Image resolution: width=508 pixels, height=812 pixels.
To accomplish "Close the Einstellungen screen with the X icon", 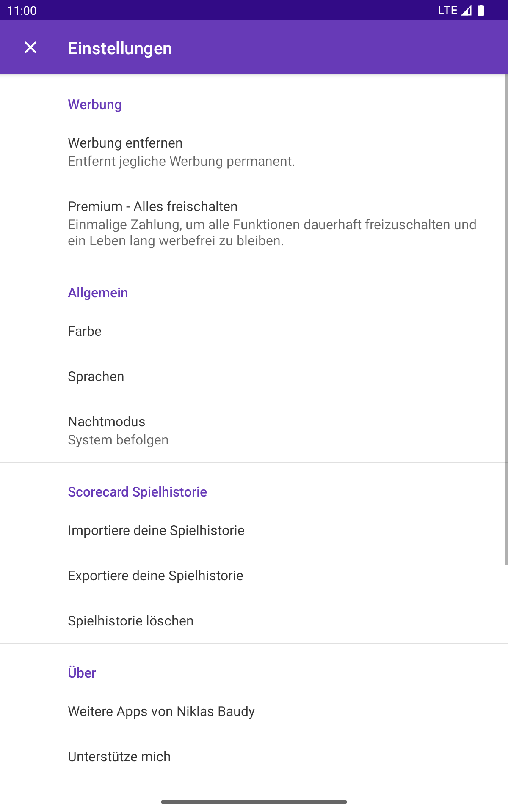I will 30,47.
